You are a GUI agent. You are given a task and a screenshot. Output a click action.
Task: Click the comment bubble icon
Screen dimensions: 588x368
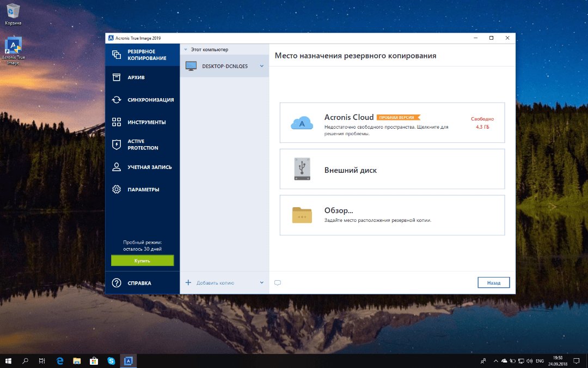pos(278,283)
